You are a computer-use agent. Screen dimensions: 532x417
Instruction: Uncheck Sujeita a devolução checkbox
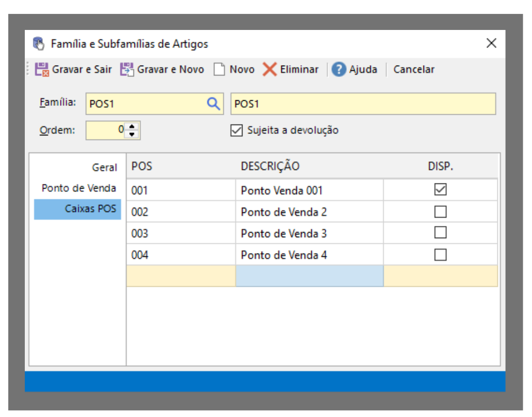pyautogui.click(x=236, y=130)
